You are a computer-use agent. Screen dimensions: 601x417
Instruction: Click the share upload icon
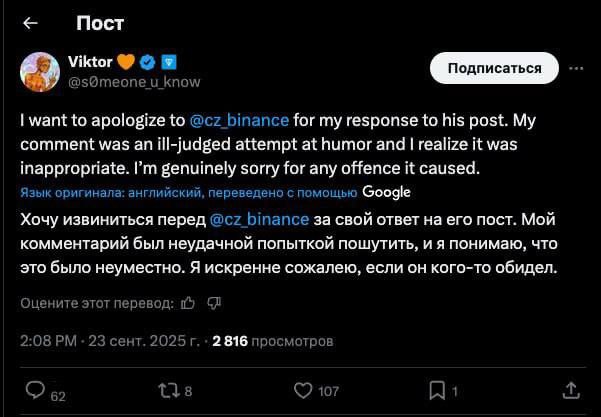[x=570, y=389]
